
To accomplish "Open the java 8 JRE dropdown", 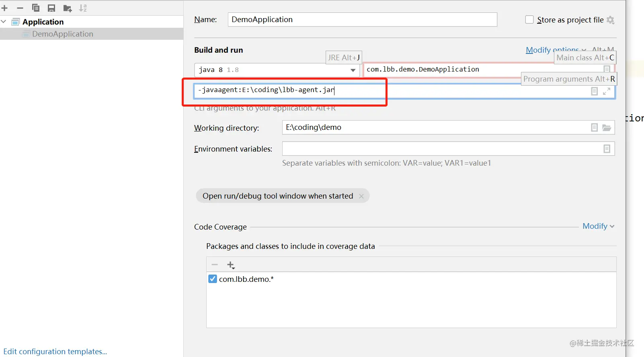I will pos(277,70).
